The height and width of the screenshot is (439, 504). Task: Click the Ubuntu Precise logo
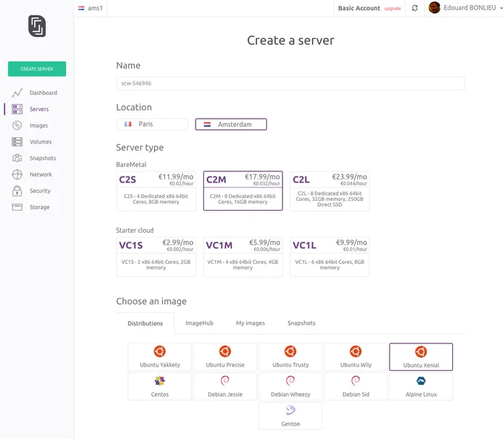(x=225, y=351)
